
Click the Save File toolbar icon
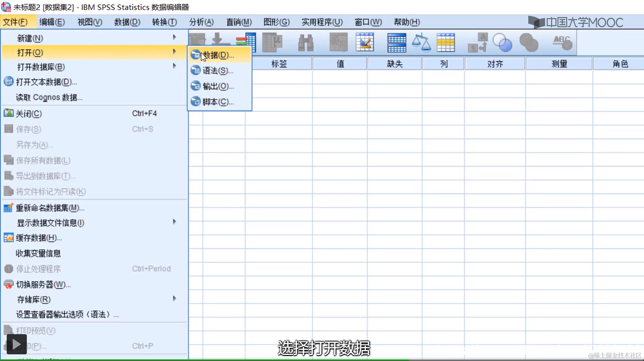point(218,43)
